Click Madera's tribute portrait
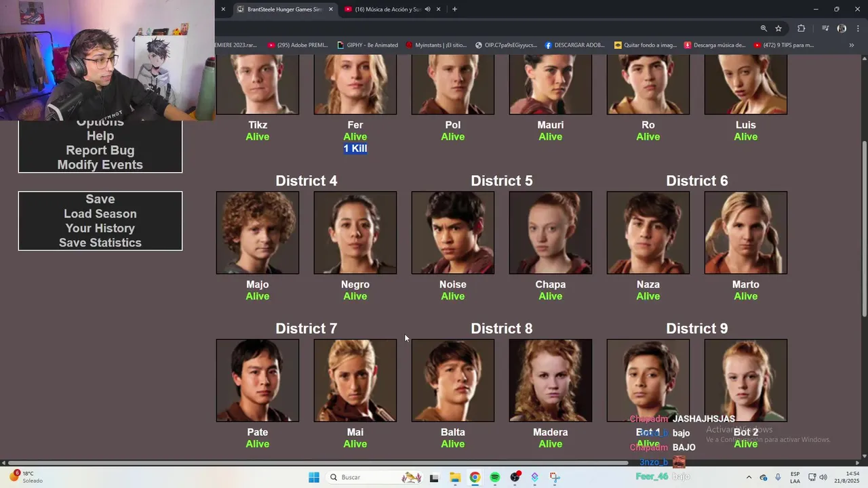This screenshot has width=868, height=488. click(551, 380)
